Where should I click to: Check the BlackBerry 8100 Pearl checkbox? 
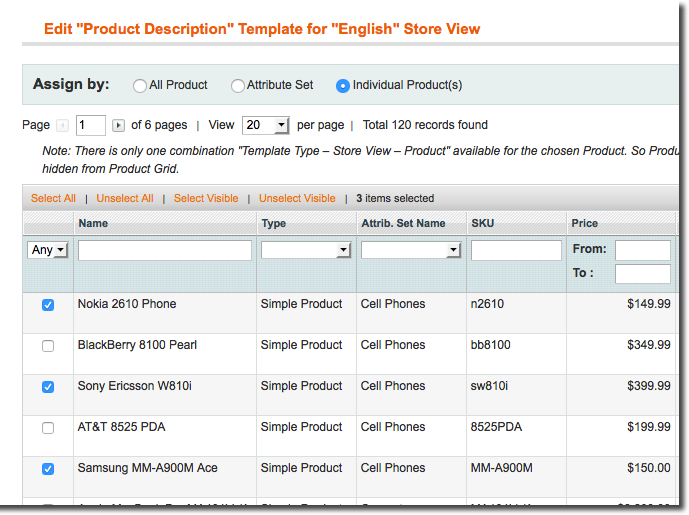48,346
